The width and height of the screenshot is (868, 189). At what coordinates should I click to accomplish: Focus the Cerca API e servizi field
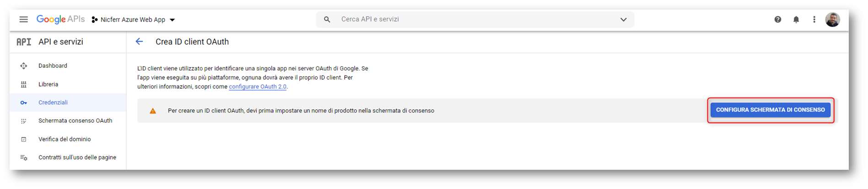(476, 19)
